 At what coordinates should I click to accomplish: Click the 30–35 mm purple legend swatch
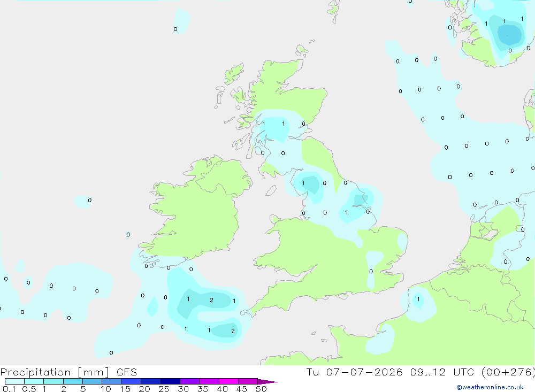tap(189, 381)
